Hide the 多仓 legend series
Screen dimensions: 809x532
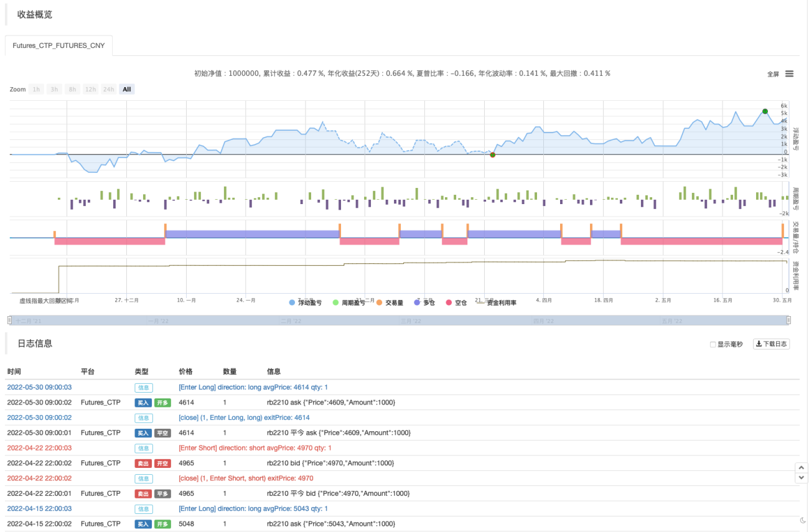coord(424,302)
